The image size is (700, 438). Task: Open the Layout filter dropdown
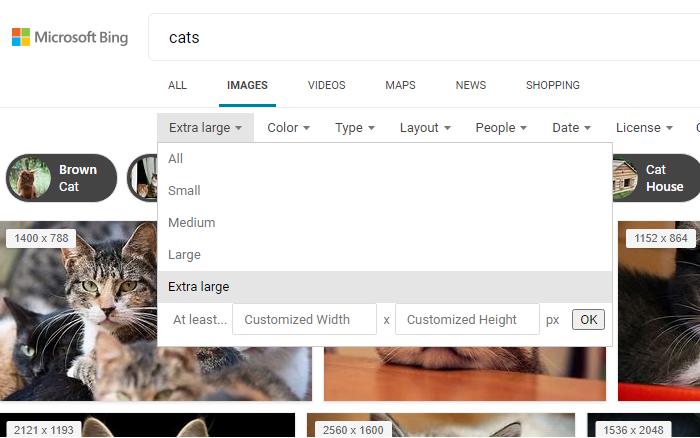click(x=425, y=128)
